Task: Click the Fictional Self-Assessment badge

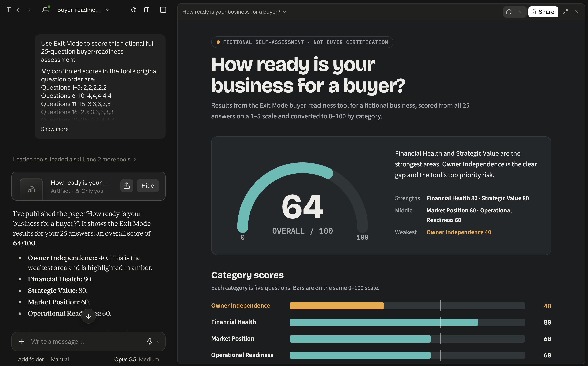Action: pos(302,42)
